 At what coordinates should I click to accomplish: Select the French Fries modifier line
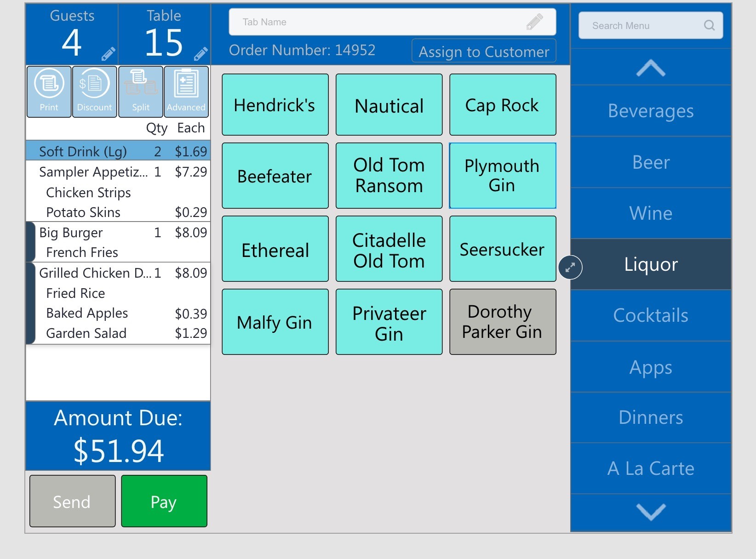(x=118, y=252)
